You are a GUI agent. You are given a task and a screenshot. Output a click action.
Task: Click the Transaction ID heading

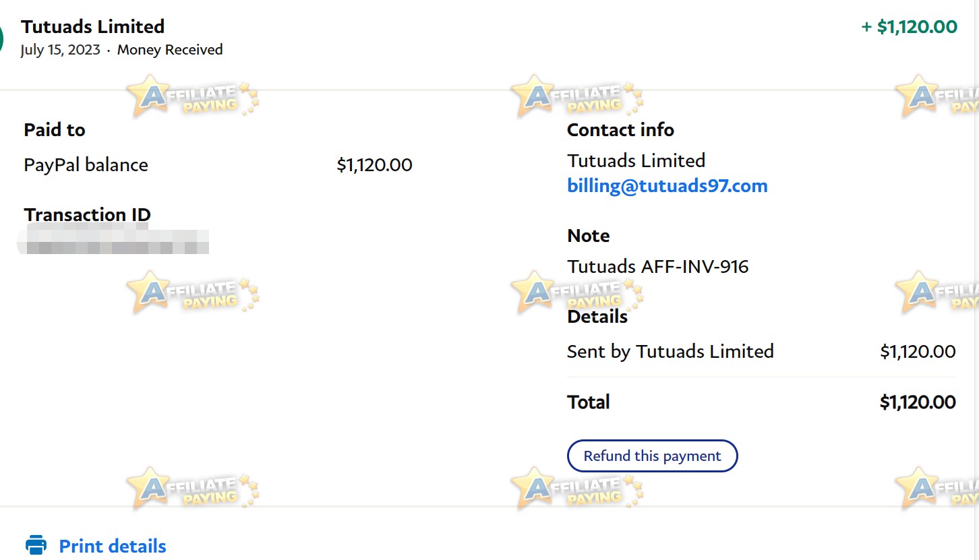coord(88,215)
